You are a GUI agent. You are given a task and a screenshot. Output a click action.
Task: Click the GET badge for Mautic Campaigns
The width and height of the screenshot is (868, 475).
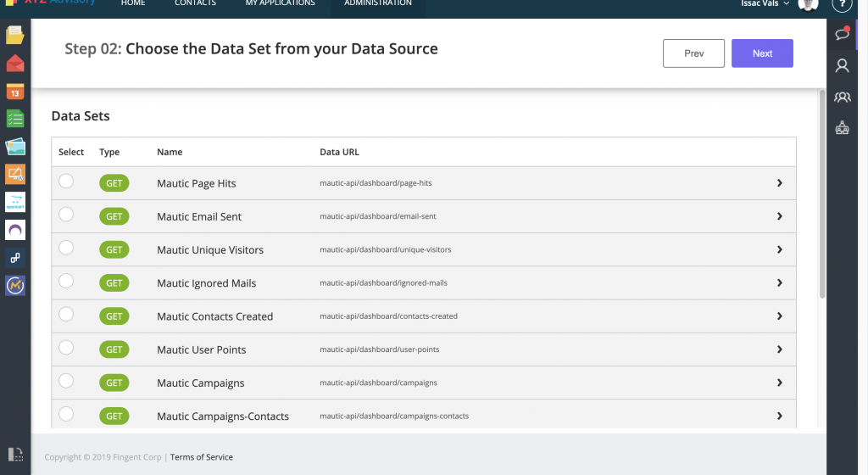[x=114, y=383]
